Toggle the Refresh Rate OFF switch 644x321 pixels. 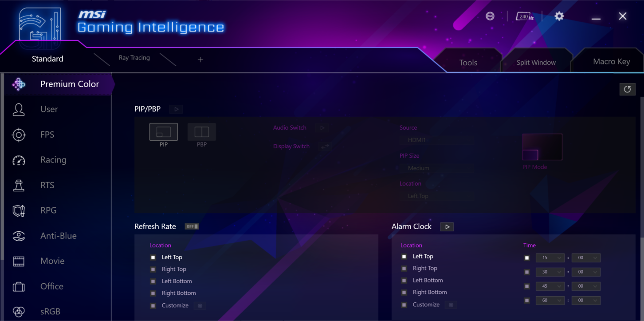192,226
